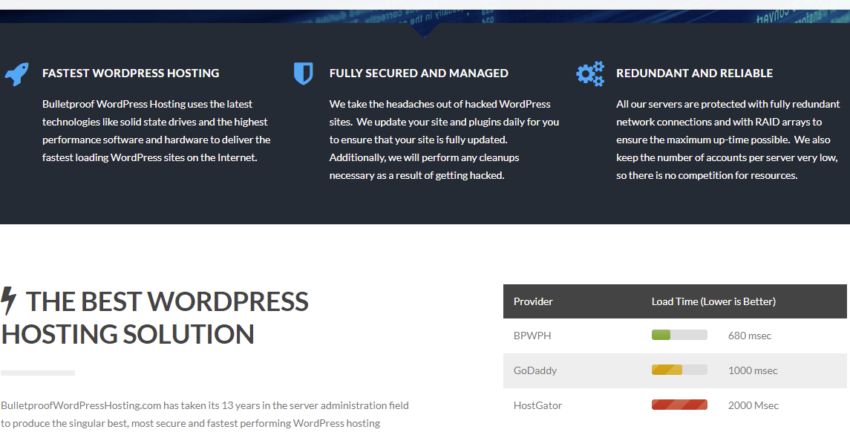Click the '2000 Msec' value

(x=754, y=405)
